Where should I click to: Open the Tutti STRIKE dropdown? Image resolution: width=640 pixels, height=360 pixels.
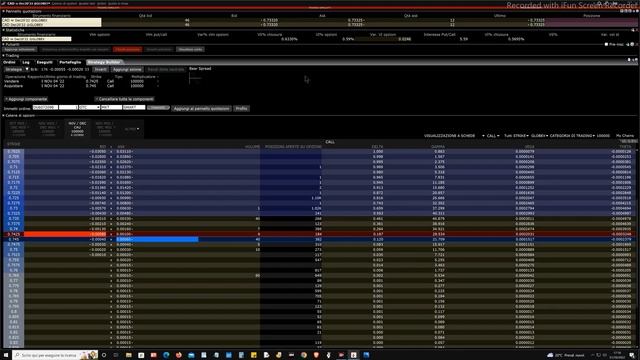click(x=516, y=136)
